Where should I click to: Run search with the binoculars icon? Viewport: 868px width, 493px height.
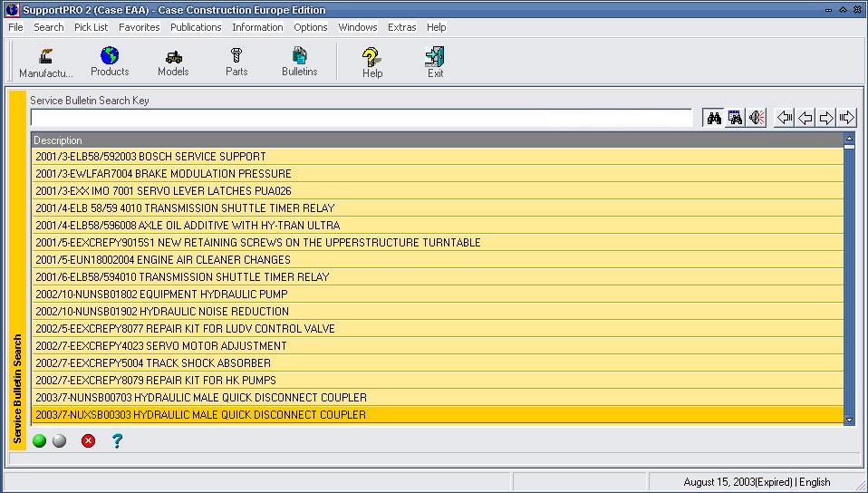[x=714, y=118]
